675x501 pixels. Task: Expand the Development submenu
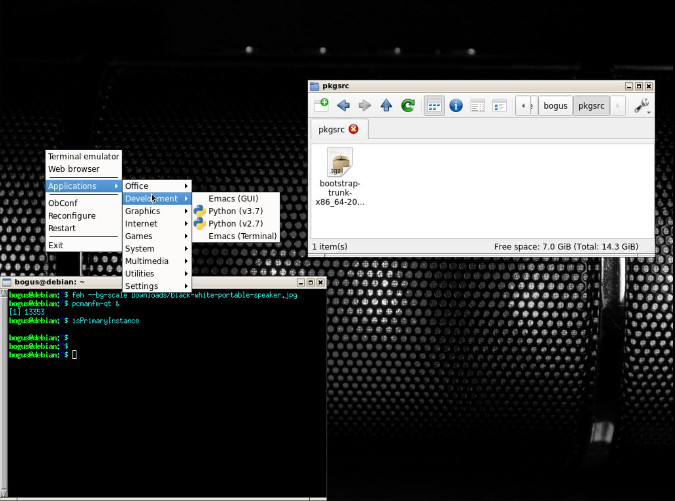click(x=157, y=198)
